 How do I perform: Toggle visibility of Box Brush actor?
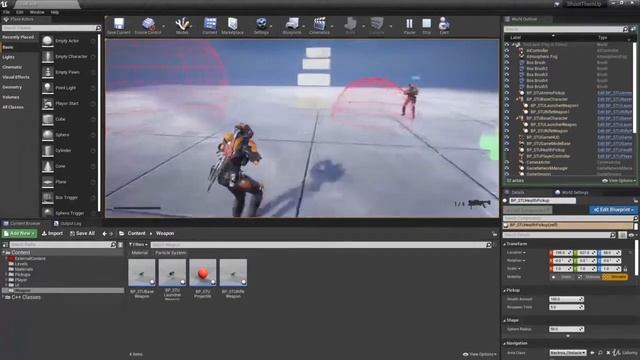[507, 63]
